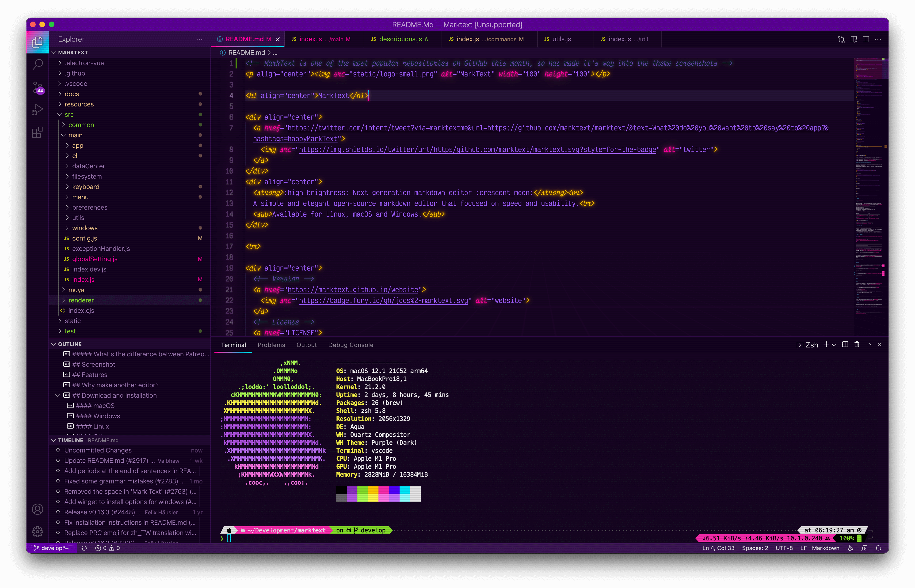Open the Extensions view icon
Screen dimensions: 915x588
pos(38,132)
